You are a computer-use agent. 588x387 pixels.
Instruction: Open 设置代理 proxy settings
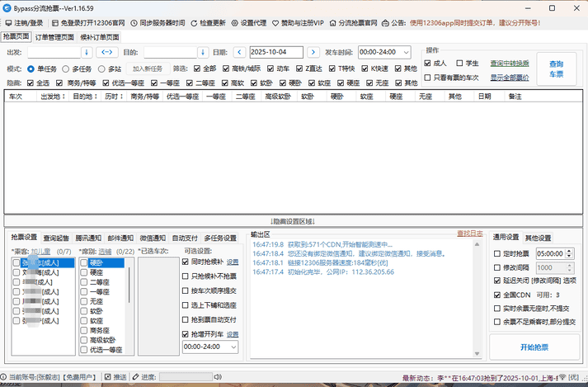tap(249, 23)
